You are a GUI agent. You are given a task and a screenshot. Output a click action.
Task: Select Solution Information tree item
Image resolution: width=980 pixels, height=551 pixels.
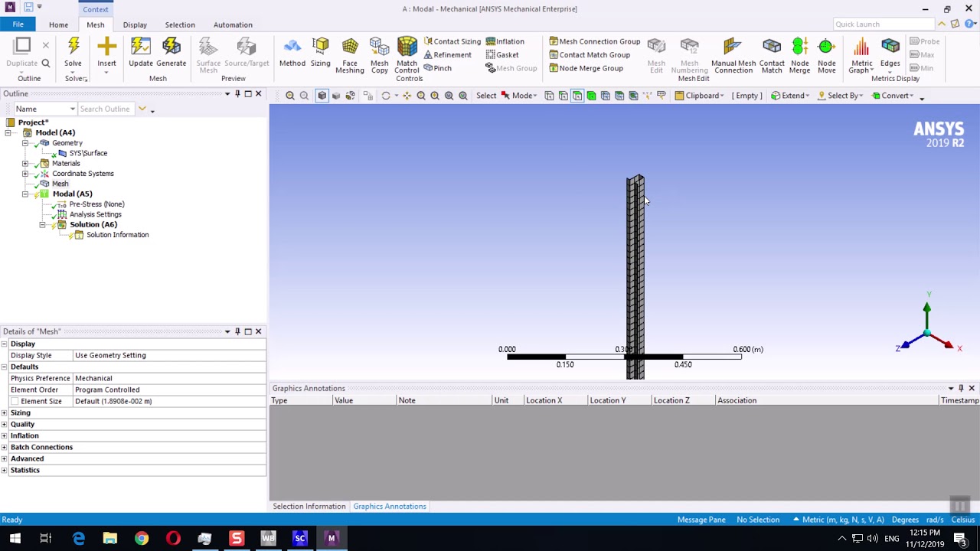(117, 235)
